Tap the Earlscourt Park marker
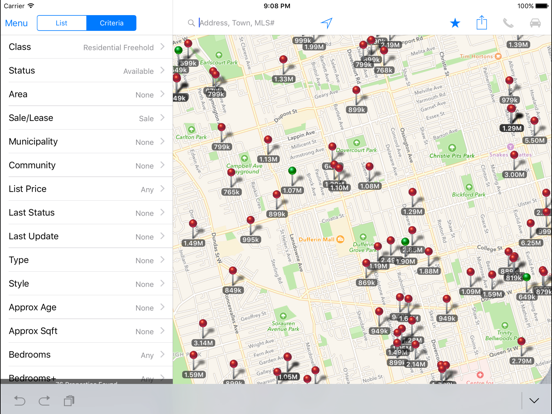This screenshot has width=552, height=414. 219,55
